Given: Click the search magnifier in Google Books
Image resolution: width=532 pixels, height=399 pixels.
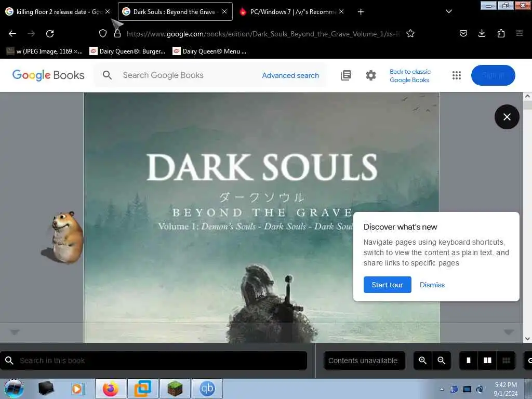Looking at the screenshot, I should tap(107, 75).
